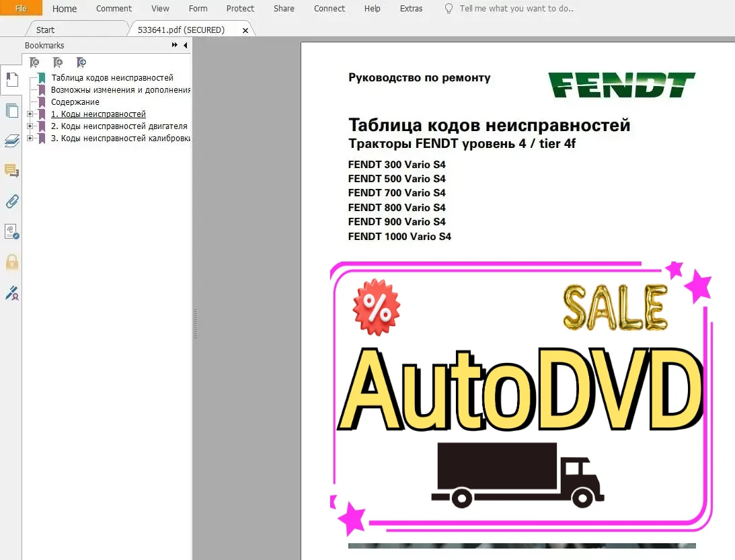Select bookmark 'Таблица кодов неисправностей'
Screen dimensions: 735x560
[111, 77]
